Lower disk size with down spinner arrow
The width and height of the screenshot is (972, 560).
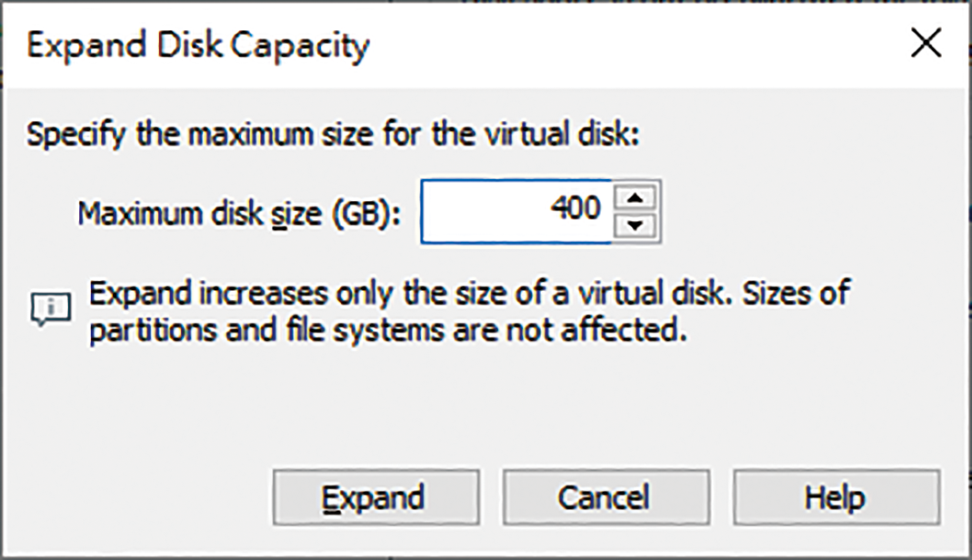pyautogui.click(x=635, y=225)
